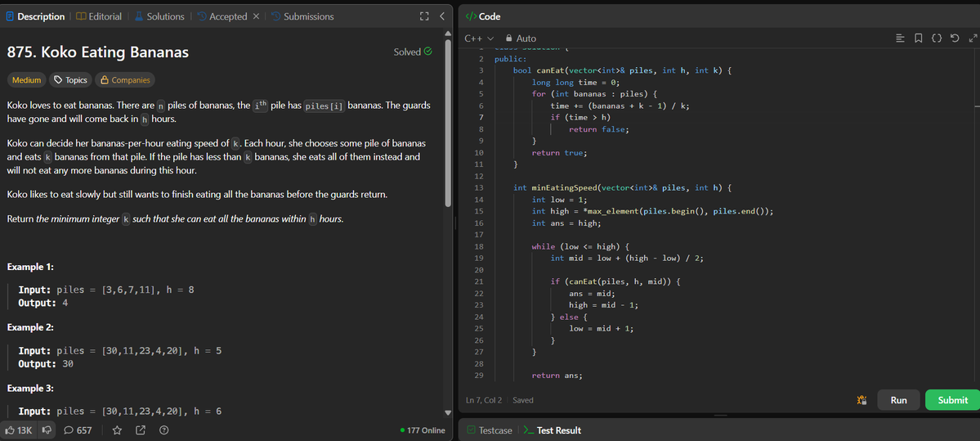Open the C++ language dropdown

click(x=480, y=38)
